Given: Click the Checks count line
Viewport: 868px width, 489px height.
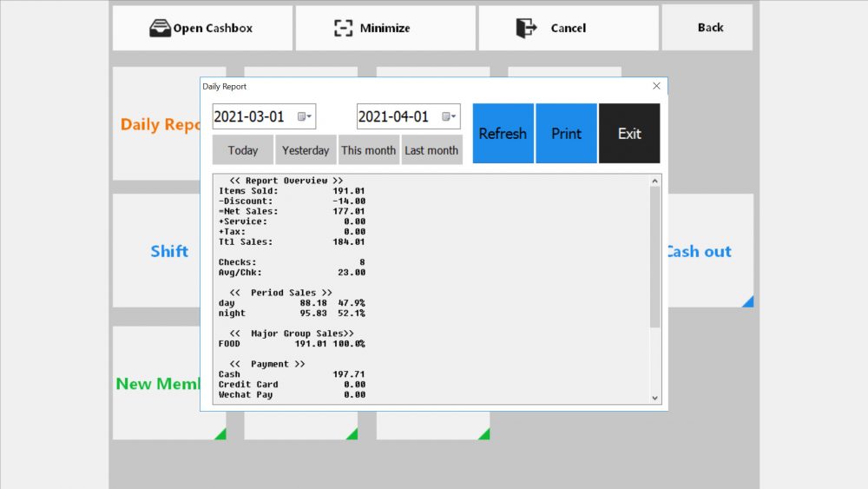Looking at the screenshot, I should (x=292, y=262).
